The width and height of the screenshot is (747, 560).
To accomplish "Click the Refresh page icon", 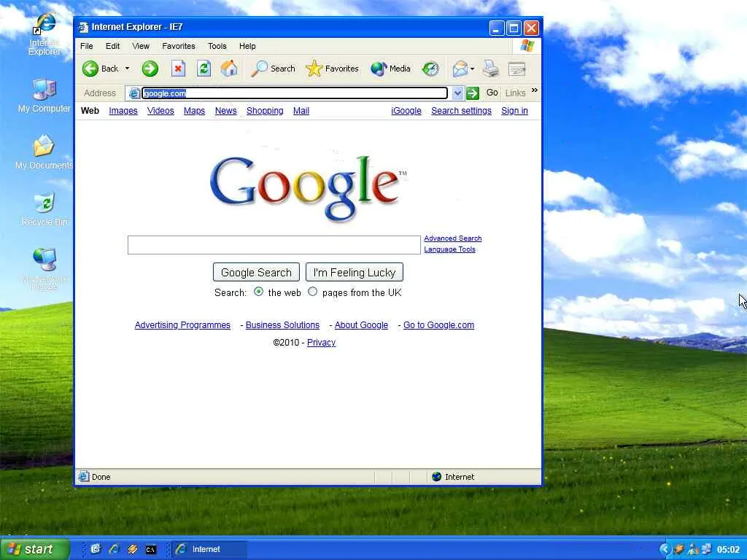I will (x=204, y=69).
